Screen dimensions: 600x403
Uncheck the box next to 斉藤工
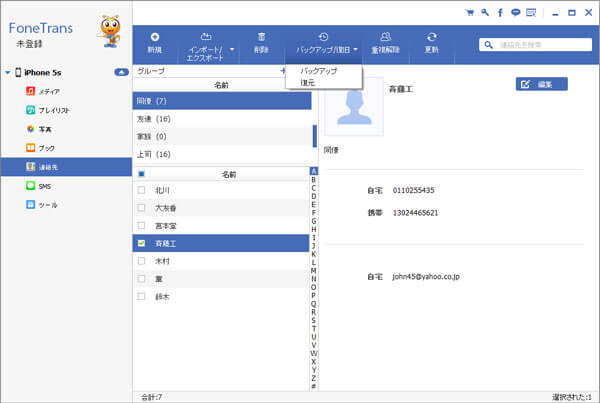[141, 243]
